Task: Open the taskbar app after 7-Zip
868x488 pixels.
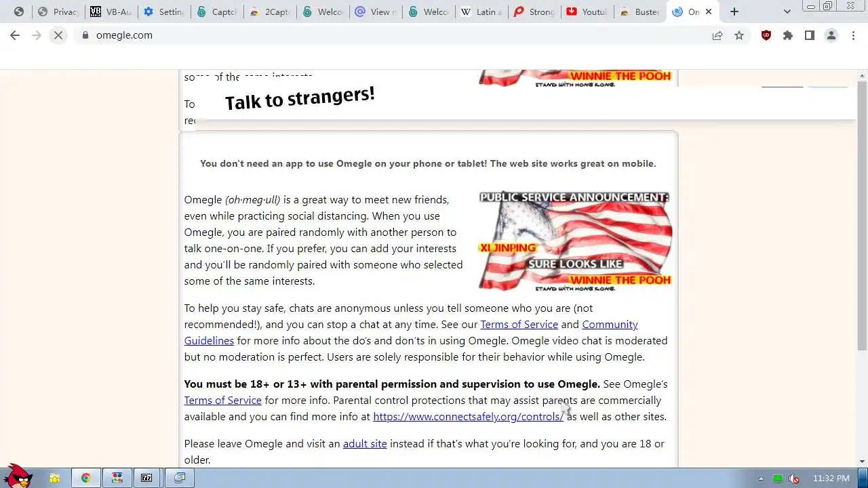Action: pos(180,478)
